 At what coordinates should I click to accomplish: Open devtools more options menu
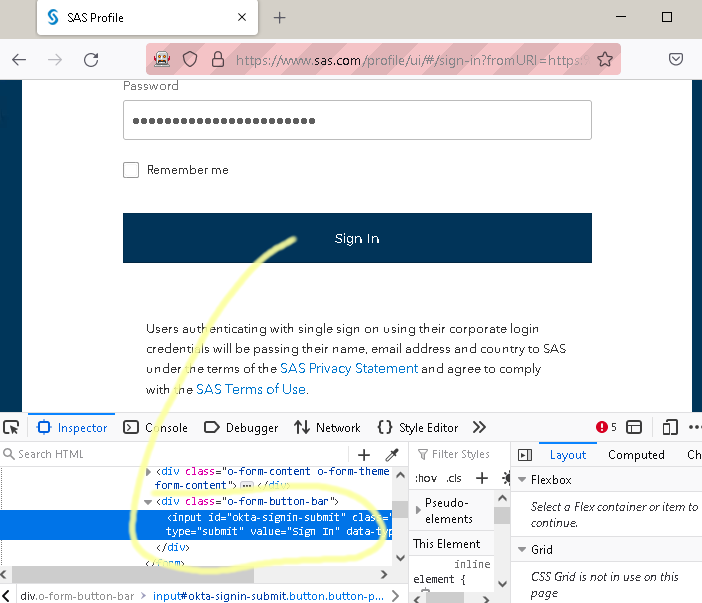click(x=695, y=427)
